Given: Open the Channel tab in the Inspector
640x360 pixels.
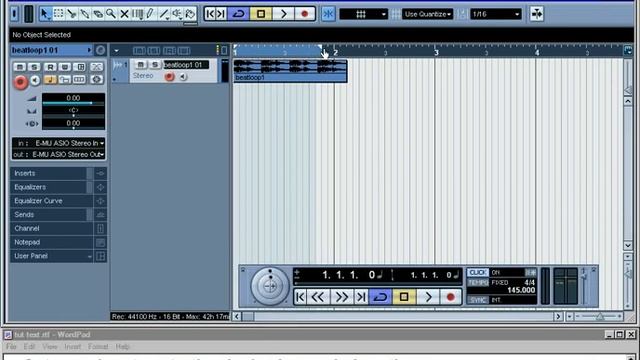Looking at the screenshot, I should point(52,229).
